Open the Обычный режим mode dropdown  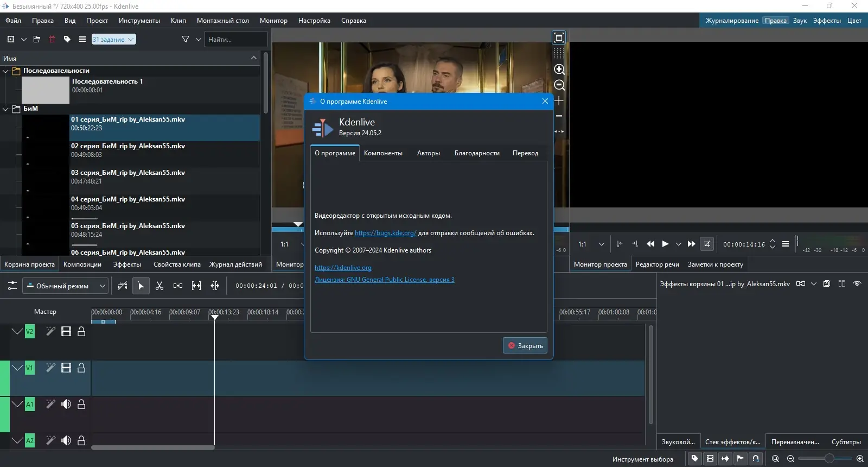click(65, 286)
